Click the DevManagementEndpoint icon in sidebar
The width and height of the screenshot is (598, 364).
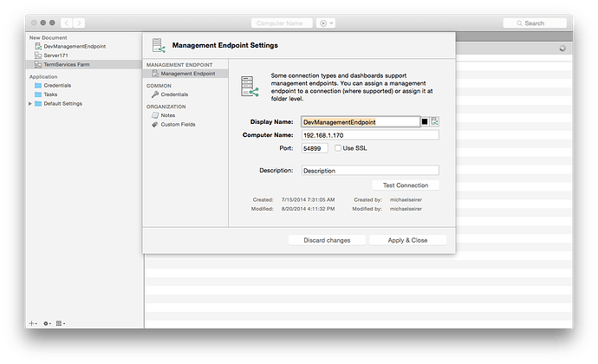point(38,46)
